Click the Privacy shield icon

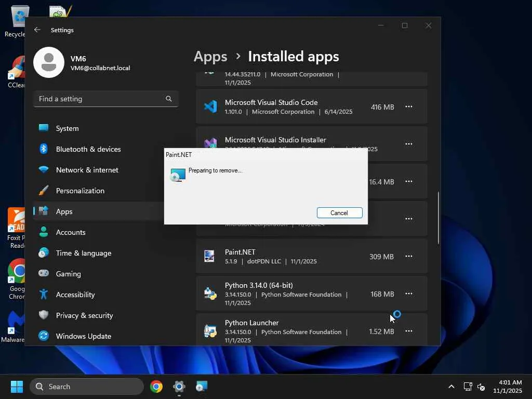coord(44,315)
